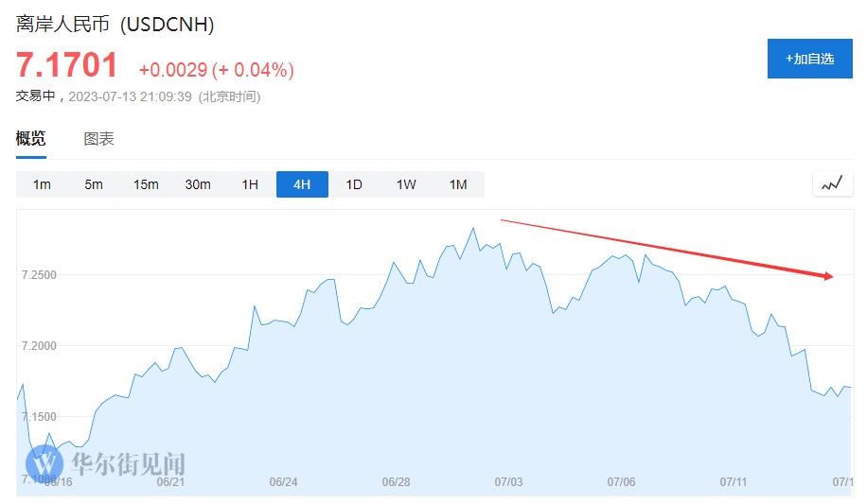867x504 pixels.
Task: Select the active 4H interval
Action: click(x=302, y=184)
